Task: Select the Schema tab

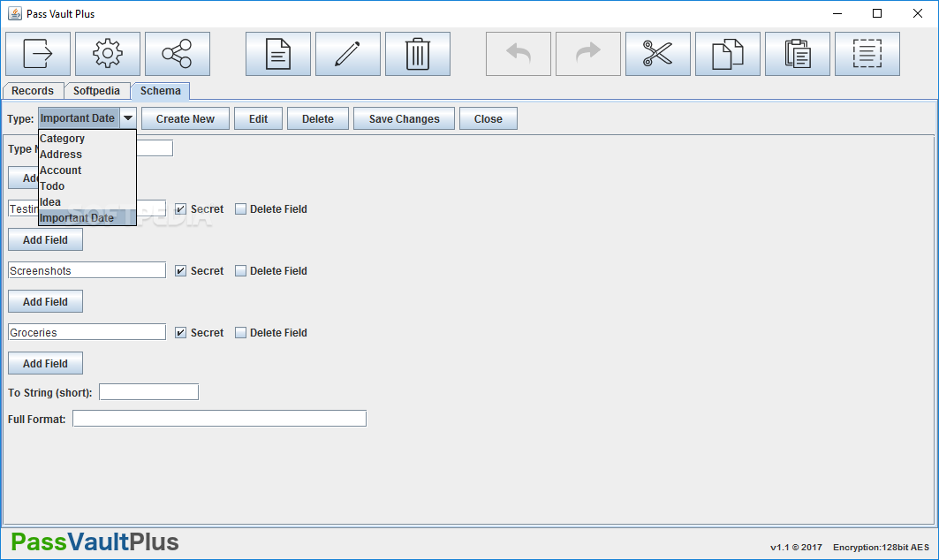Action: 161,90
